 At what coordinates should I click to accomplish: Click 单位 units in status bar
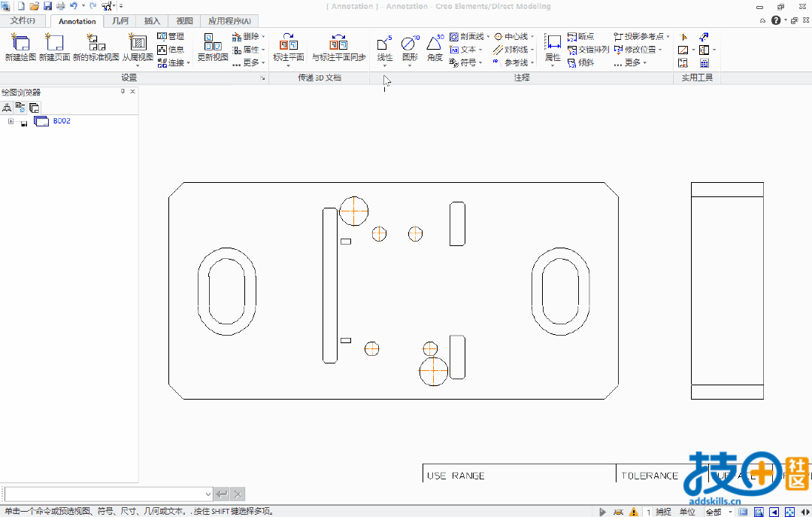point(687,512)
